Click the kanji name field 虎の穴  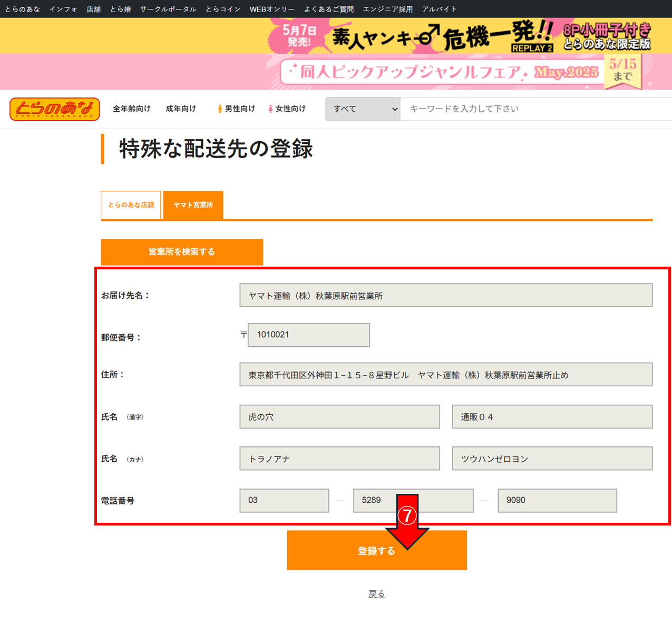340,417
